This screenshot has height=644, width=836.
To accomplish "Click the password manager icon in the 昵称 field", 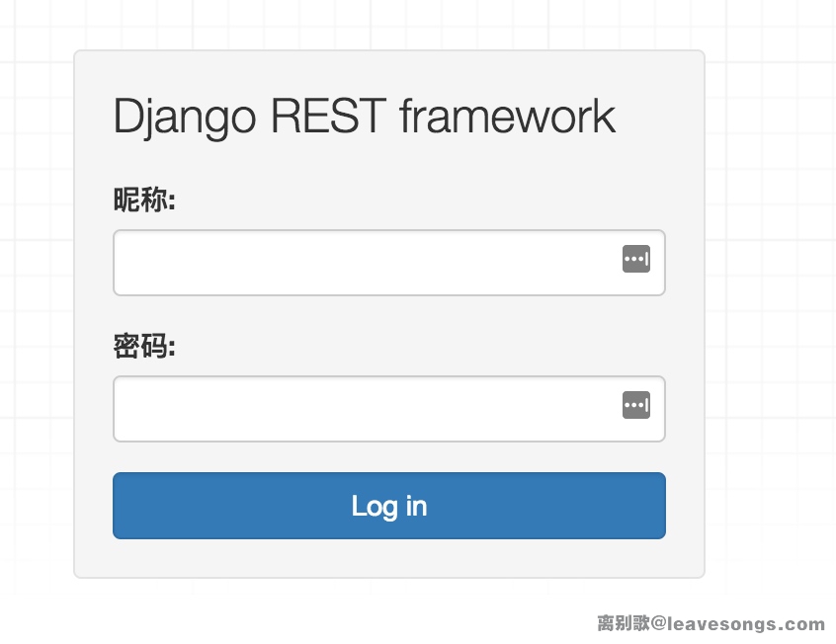I will pos(636,260).
